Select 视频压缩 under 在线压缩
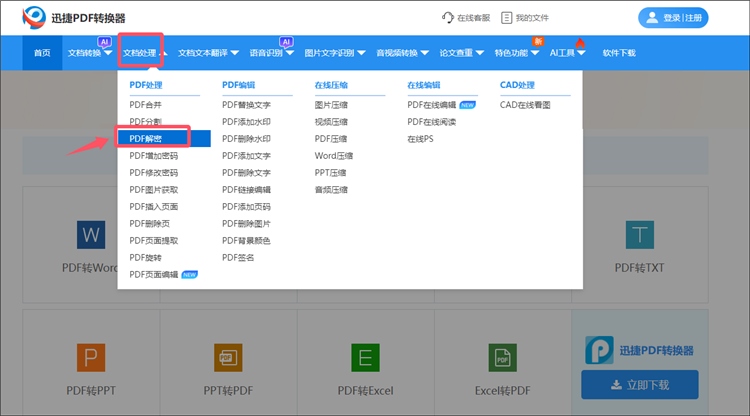Viewport: 750px width, 416px height. [331, 122]
